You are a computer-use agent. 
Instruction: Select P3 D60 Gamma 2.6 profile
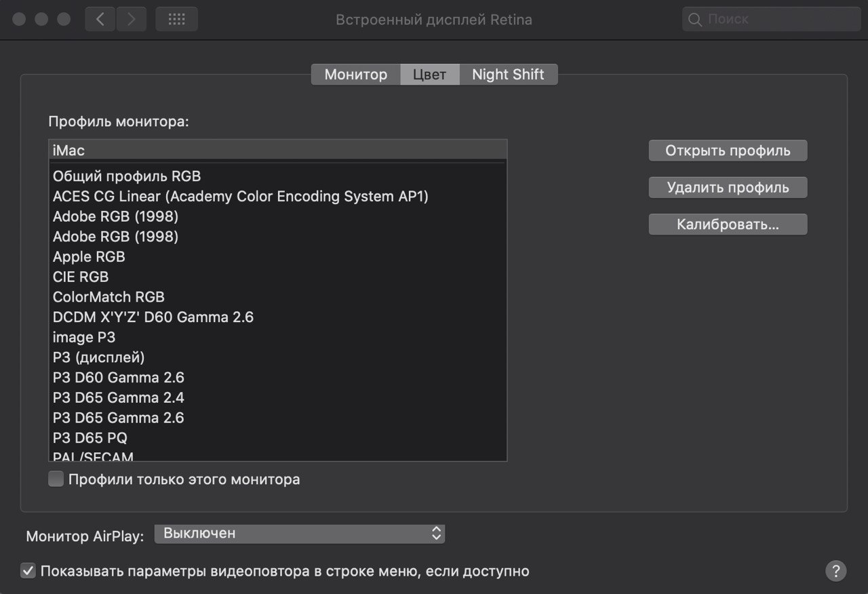(x=278, y=378)
